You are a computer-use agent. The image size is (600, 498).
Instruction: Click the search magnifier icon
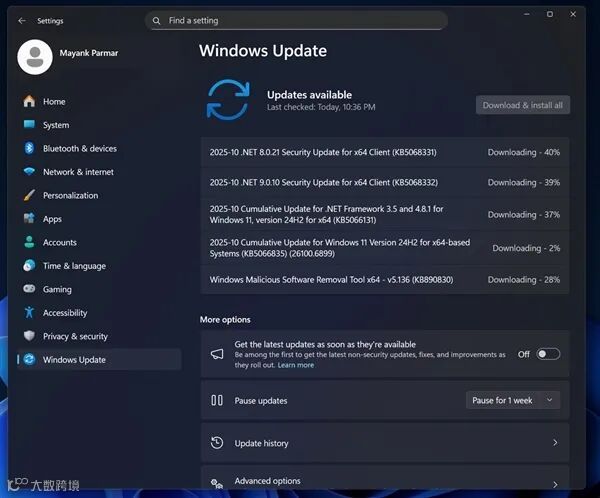click(x=157, y=21)
